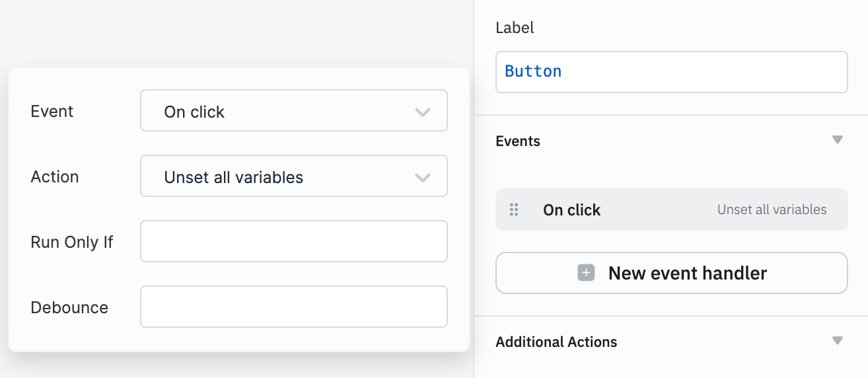The image size is (868, 378).
Task: Grab the drag handle on On click handler
Action: click(514, 210)
